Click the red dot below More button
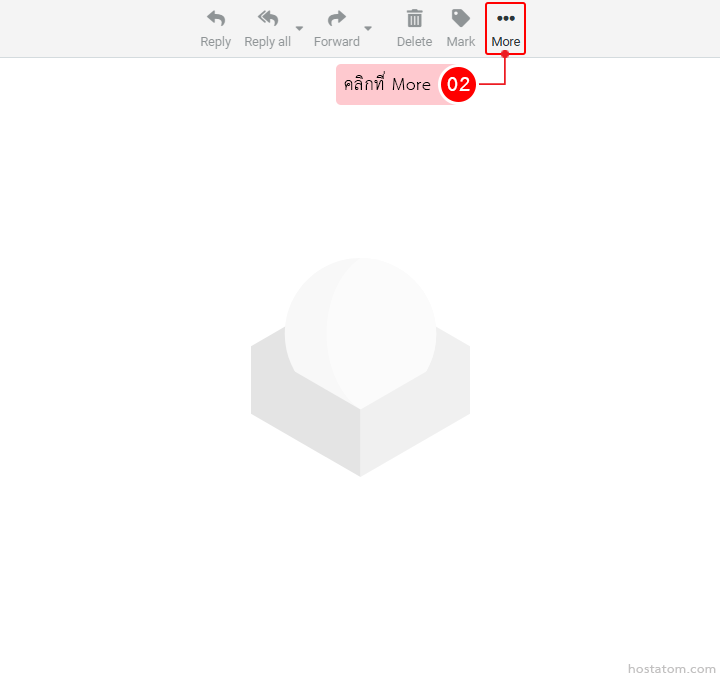 click(505, 54)
